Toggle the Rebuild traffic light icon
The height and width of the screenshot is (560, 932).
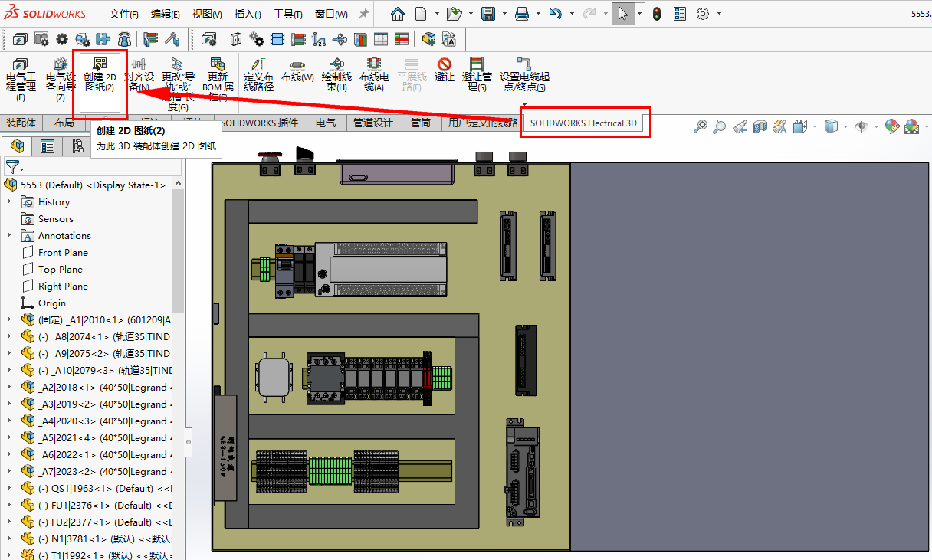pyautogui.click(x=657, y=14)
